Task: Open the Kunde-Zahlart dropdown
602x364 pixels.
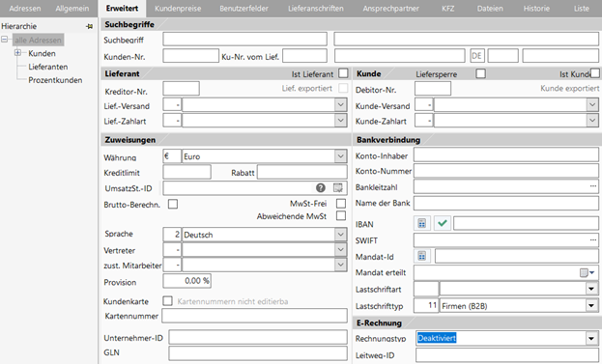Action: click(x=592, y=121)
